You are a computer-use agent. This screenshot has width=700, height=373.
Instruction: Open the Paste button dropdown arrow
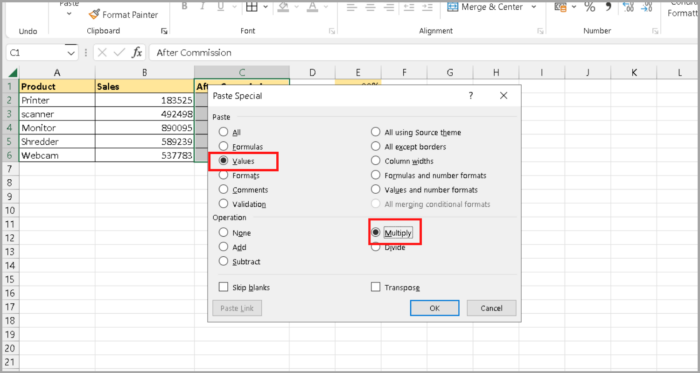[x=69, y=14]
